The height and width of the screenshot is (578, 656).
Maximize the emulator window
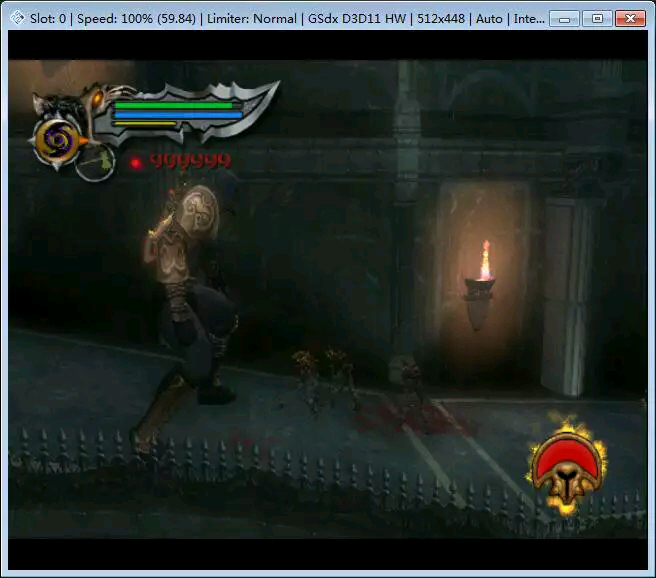point(597,19)
